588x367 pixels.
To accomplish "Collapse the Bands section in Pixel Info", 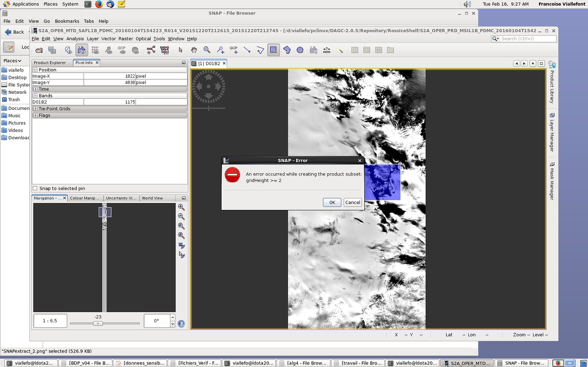I will click(36, 95).
